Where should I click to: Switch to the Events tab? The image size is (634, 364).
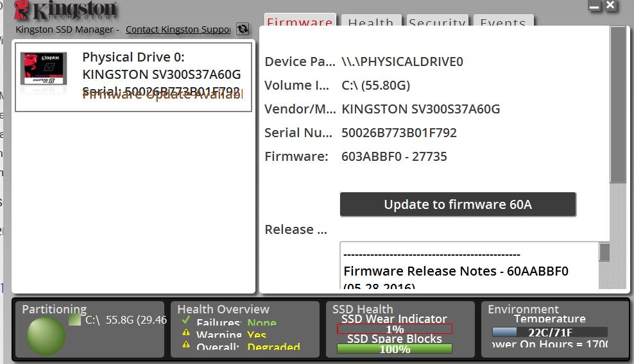tap(503, 21)
